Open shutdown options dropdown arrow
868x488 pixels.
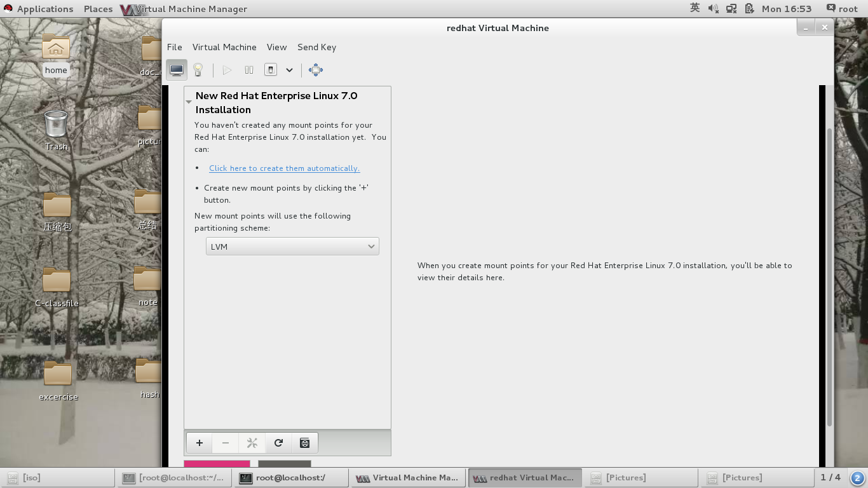click(289, 70)
